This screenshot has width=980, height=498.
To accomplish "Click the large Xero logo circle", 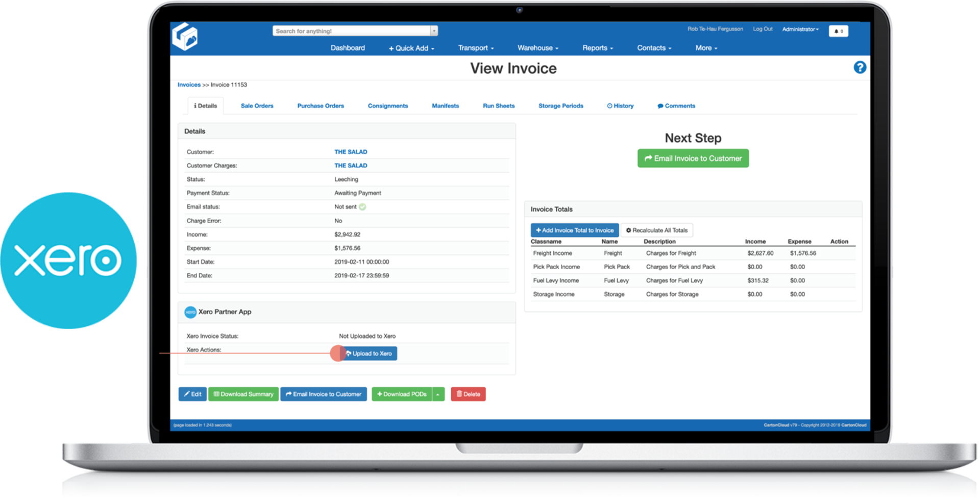I will [x=69, y=259].
